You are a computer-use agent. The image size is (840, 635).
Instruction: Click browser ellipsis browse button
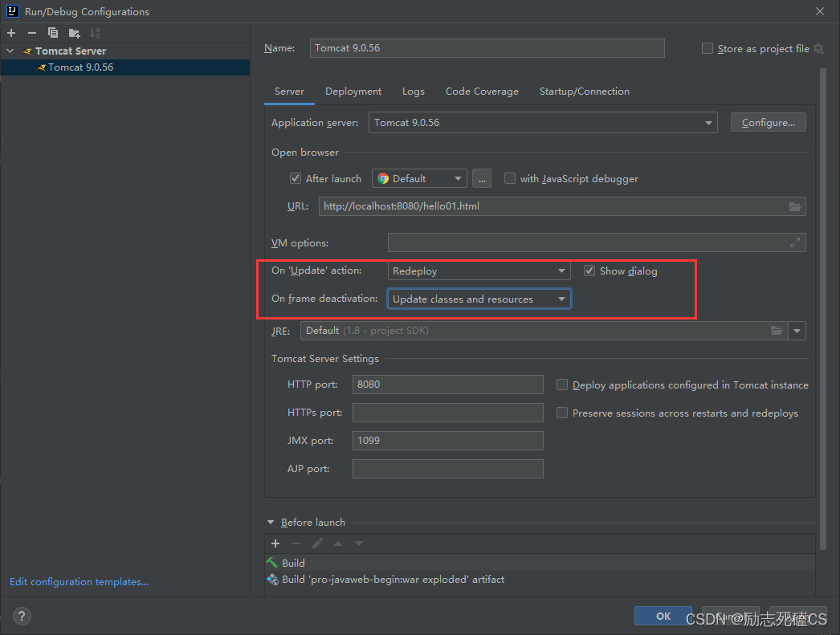pos(482,179)
